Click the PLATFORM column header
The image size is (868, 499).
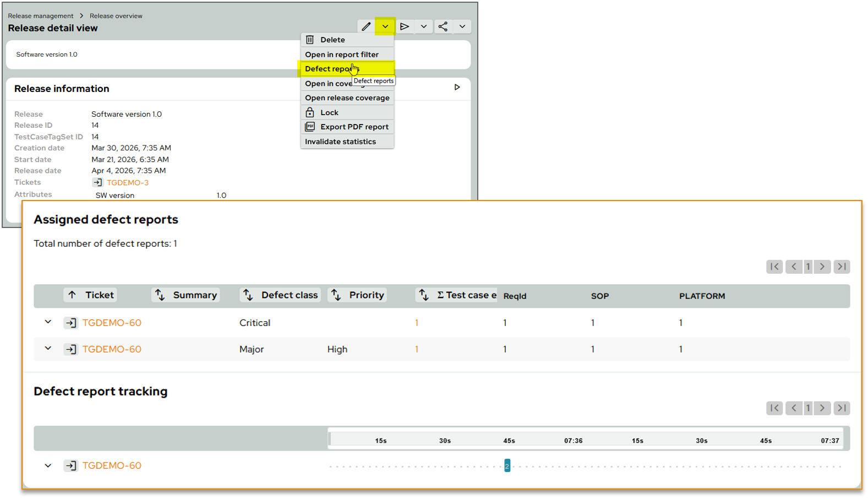pos(702,296)
